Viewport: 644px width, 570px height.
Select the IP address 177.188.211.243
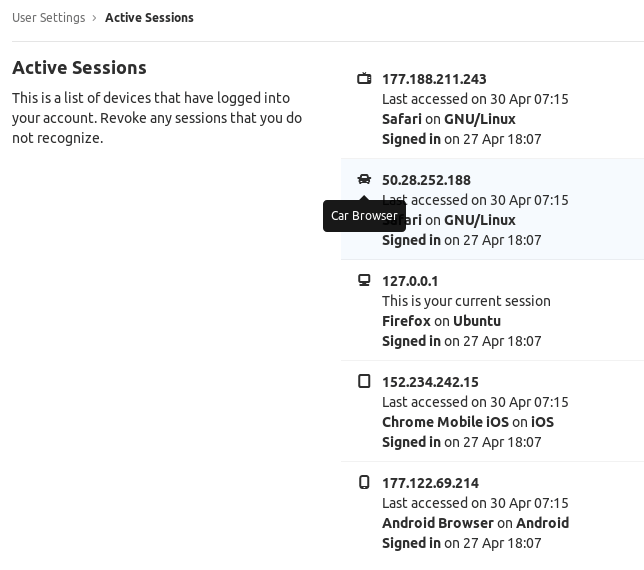[434, 79]
